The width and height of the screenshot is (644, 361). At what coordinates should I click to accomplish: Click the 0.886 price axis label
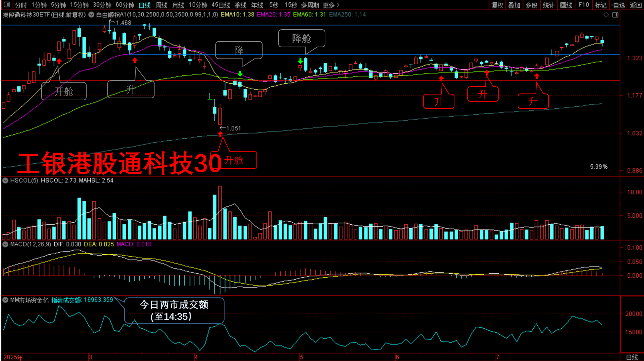pyautogui.click(x=634, y=170)
